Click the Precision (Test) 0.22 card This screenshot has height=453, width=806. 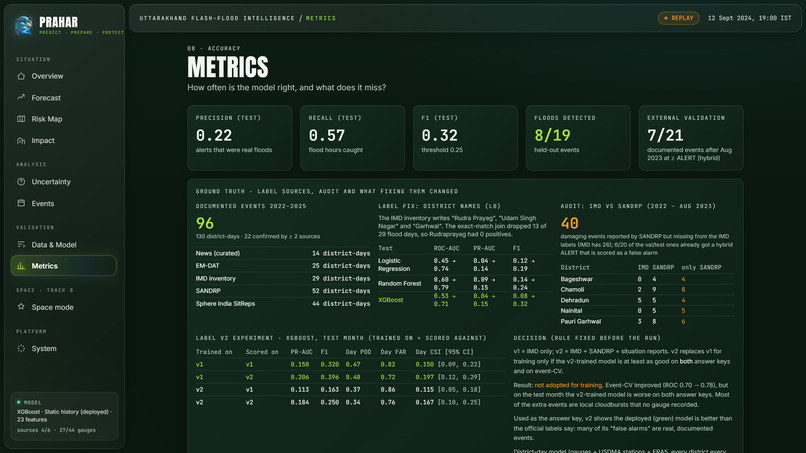point(240,138)
